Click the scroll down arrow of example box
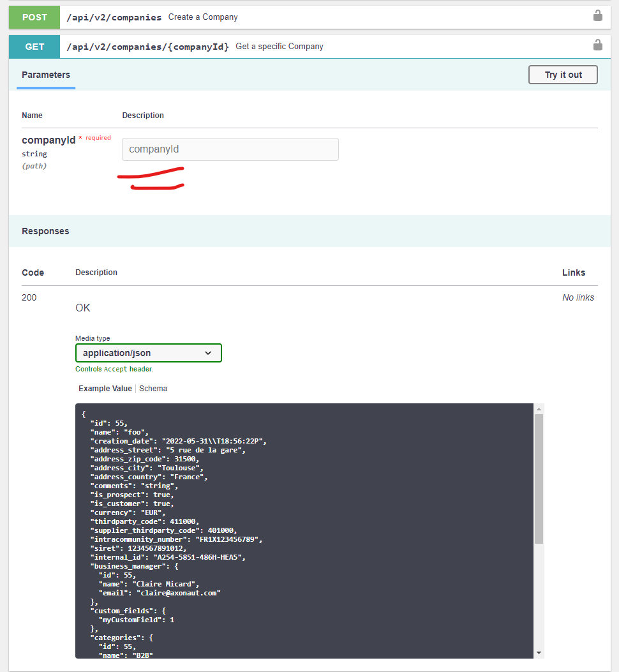The width and height of the screenshot is (619, 672). [539, 653]
